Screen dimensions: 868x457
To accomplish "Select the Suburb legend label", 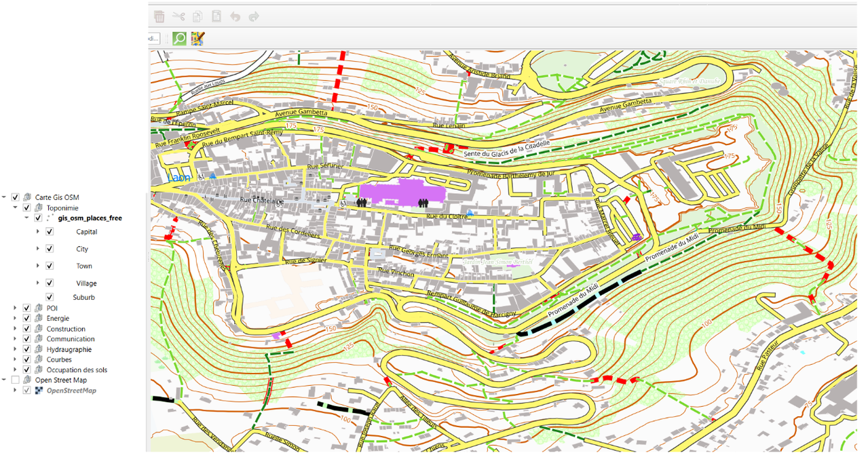I will coord(84,297).
